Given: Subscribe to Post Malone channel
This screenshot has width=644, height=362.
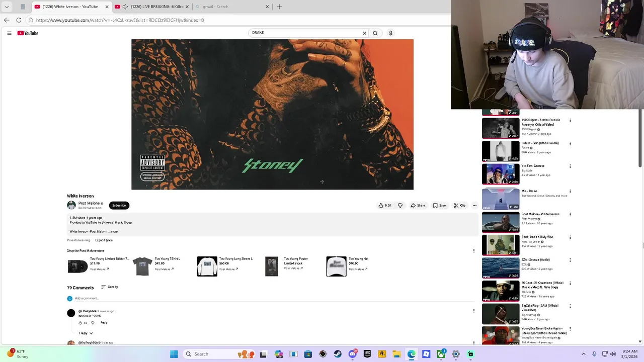Looking at the screenshot, I should pyautogui.click(x=119, y=205).
